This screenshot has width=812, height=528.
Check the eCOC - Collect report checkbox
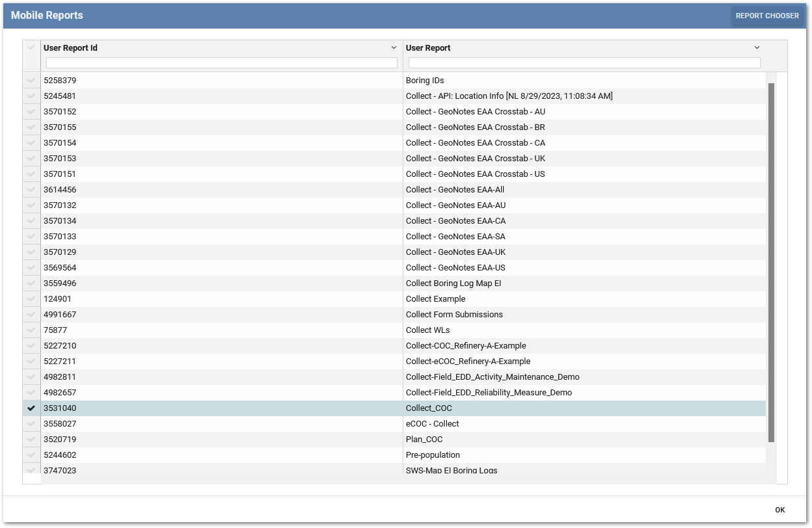[x=31, y=423]
